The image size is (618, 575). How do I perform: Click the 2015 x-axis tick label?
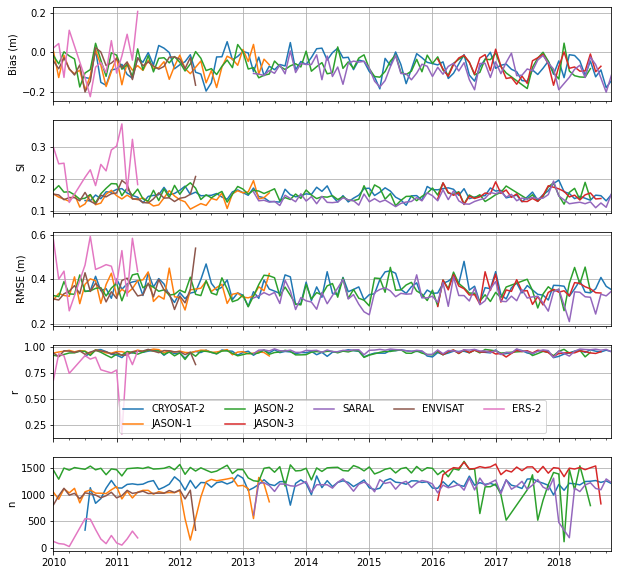click(x=369, y=562)
